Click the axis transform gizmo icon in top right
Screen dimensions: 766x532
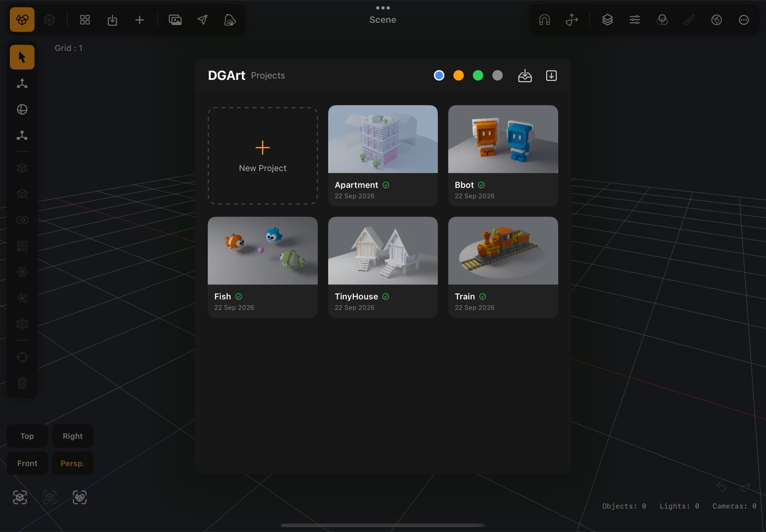[572, 20]
